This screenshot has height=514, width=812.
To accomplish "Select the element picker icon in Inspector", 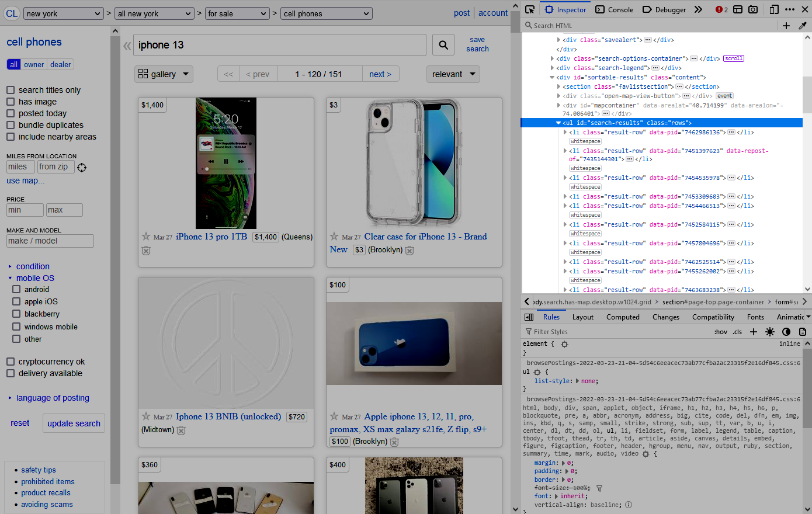I will pyautogui.click(x=530, y=9).
